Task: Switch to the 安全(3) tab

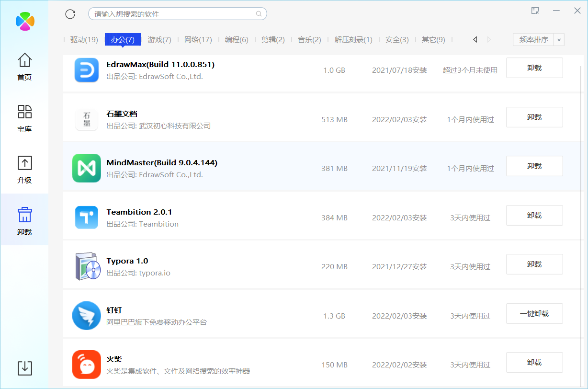Action: [x=397, y=40]
